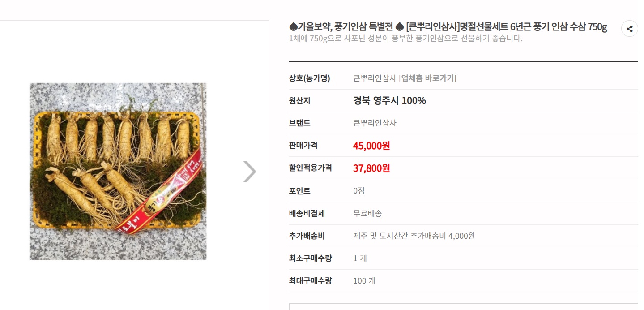Click the ginseng product photo
Image resolution: width=644 pixels, height=310 pixels.
click(x=118, y=171)
